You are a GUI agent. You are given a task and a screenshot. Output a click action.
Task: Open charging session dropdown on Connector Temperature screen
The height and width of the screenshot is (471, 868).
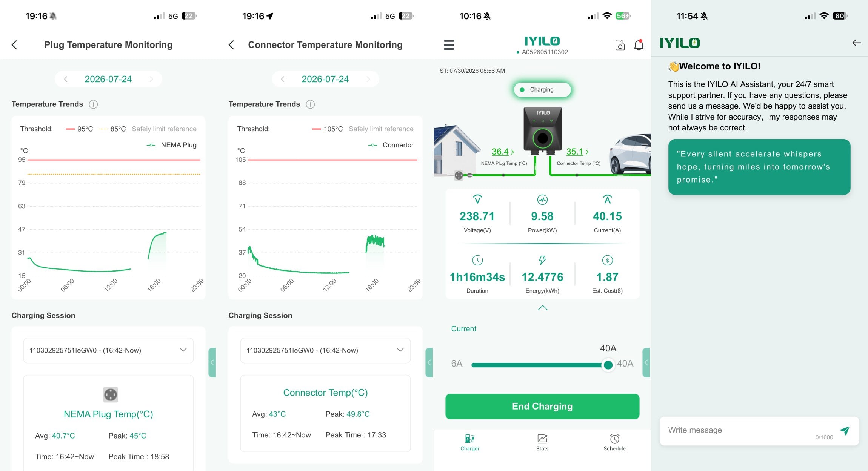click(x=325, y=350)
